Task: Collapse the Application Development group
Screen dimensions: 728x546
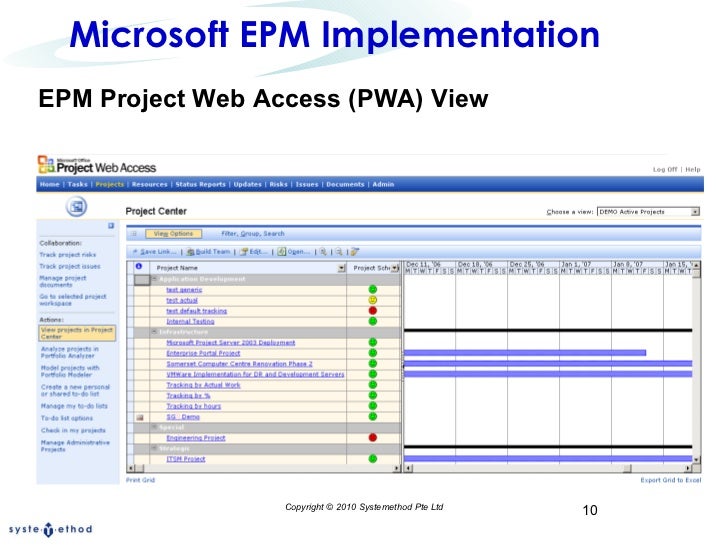Action: [x=155, y=279]
